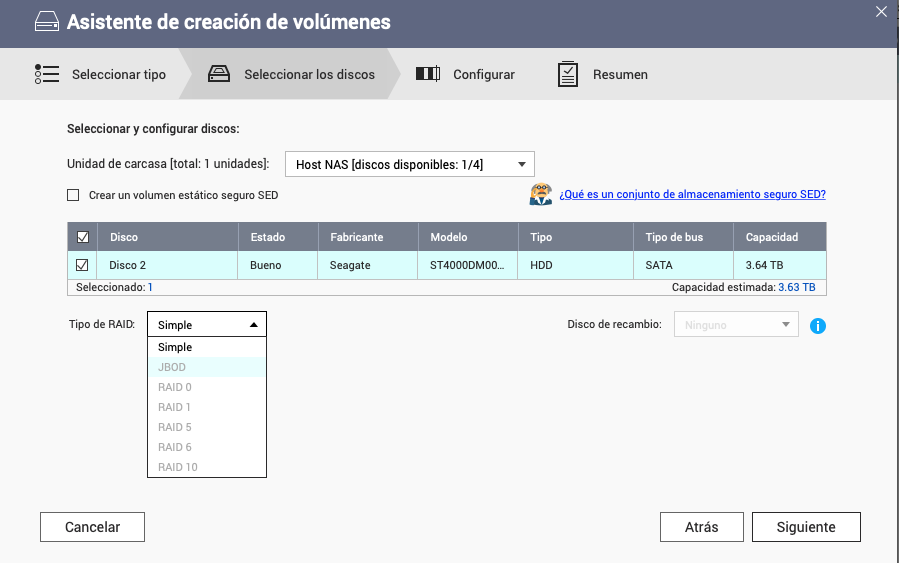This screenshot has width=899, height=563.
Task: Close the volume creation wizard
Action: [x=880, y=12]
